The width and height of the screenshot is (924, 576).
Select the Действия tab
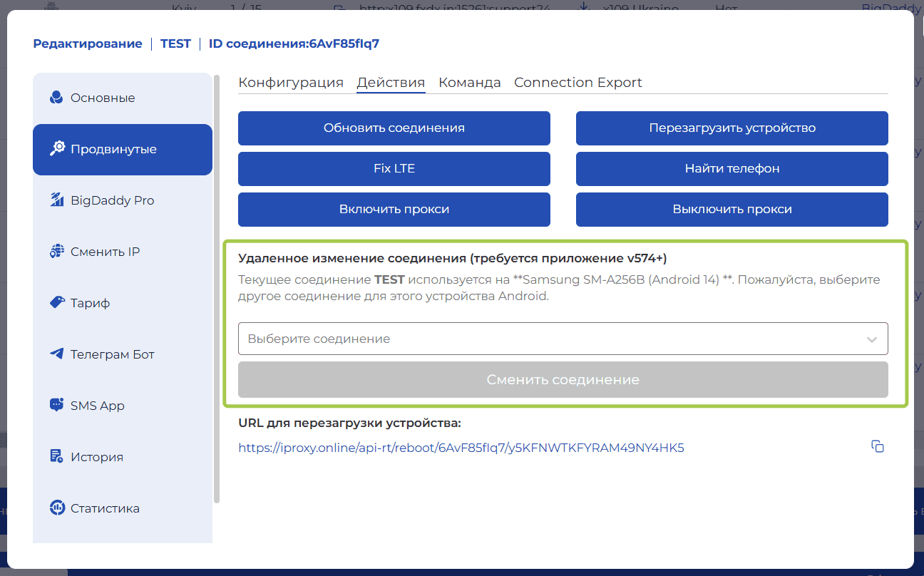391,83
